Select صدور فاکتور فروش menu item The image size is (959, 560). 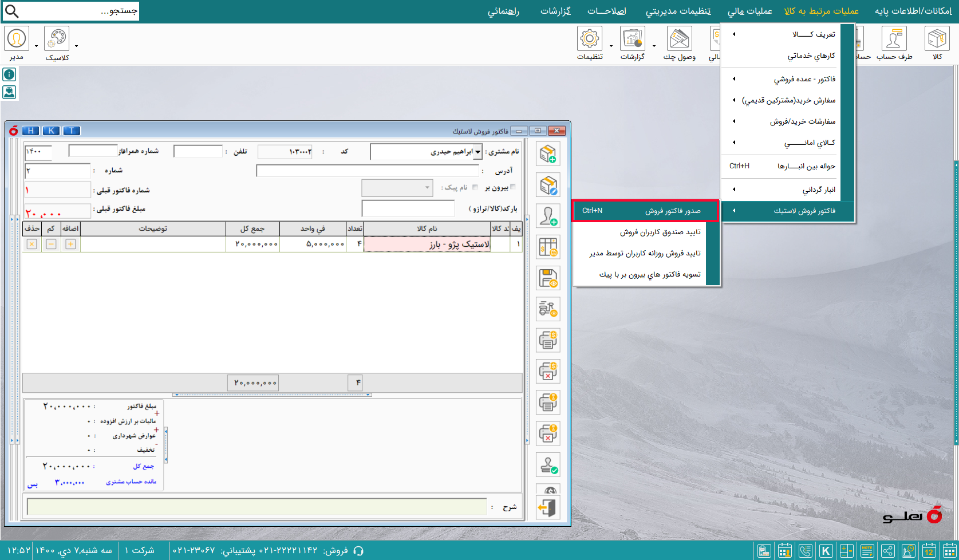click(x=646, y=211)
